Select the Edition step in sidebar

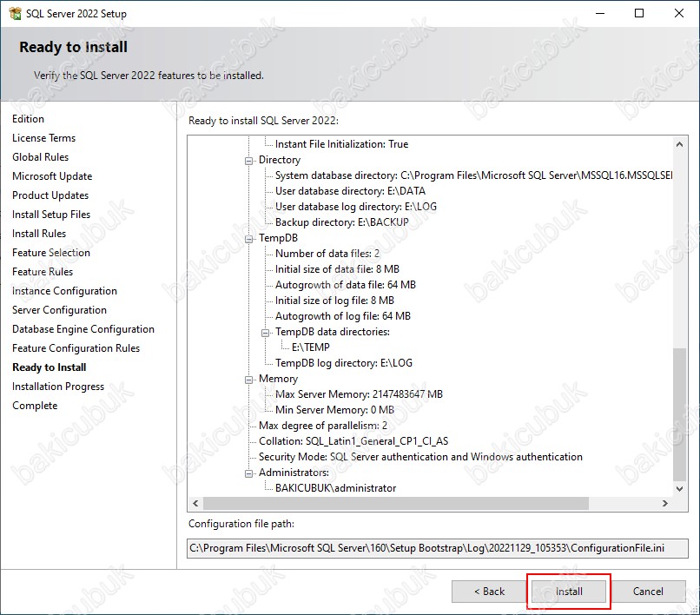click(x=28, y=119)
